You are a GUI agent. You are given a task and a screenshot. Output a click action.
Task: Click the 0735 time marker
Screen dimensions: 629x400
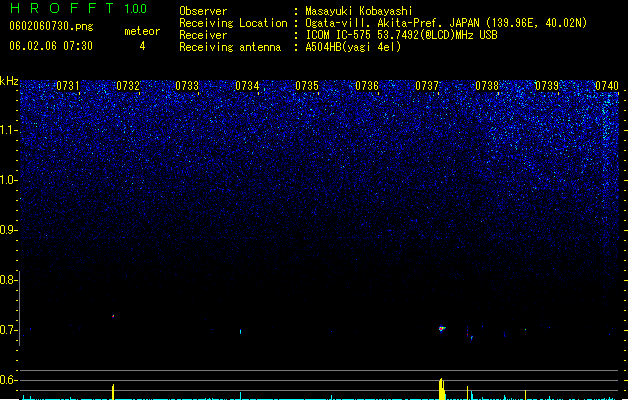tap(307, 86)
